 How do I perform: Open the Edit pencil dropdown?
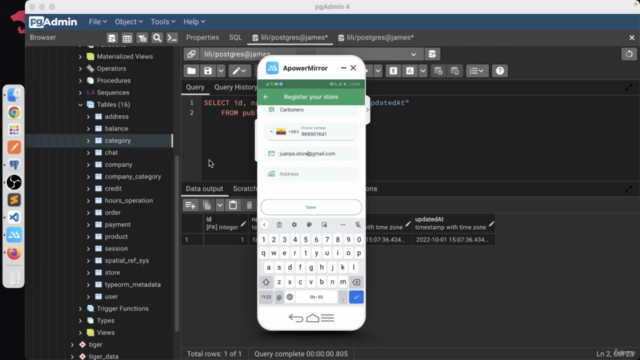pyautogui.click(x=239, y=71)
